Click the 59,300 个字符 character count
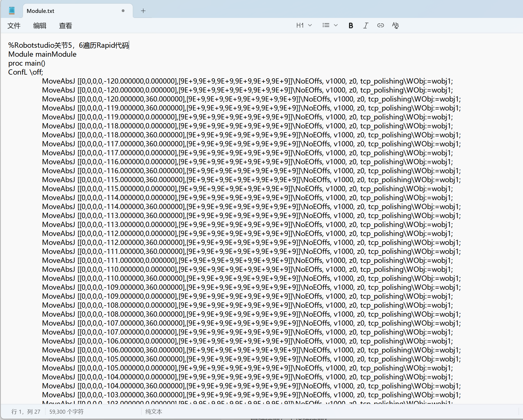This screenshot has width=523, height=420. pos(66,412)
